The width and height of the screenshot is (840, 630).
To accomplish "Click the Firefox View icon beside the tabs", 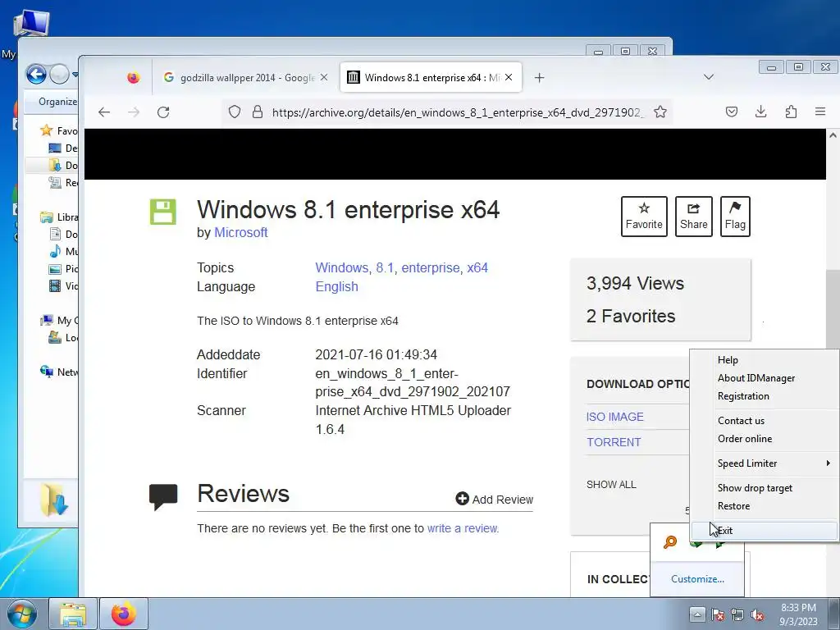I will (134, 78).
